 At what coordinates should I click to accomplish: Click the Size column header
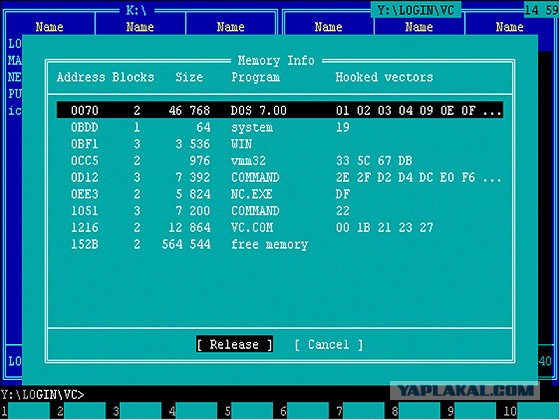click(189, 77)
